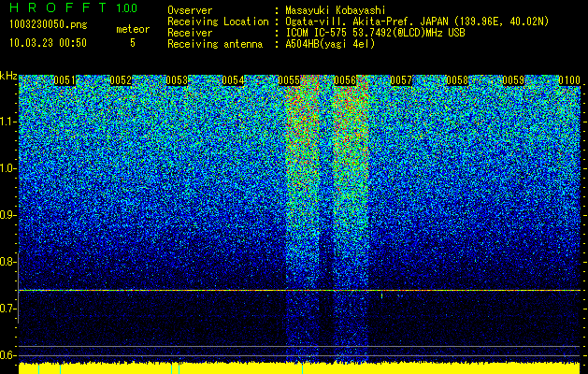The height and width of the screenshot is (374, 588).
Task: Click the filename 1003230050.png
Action: (49, 25)
